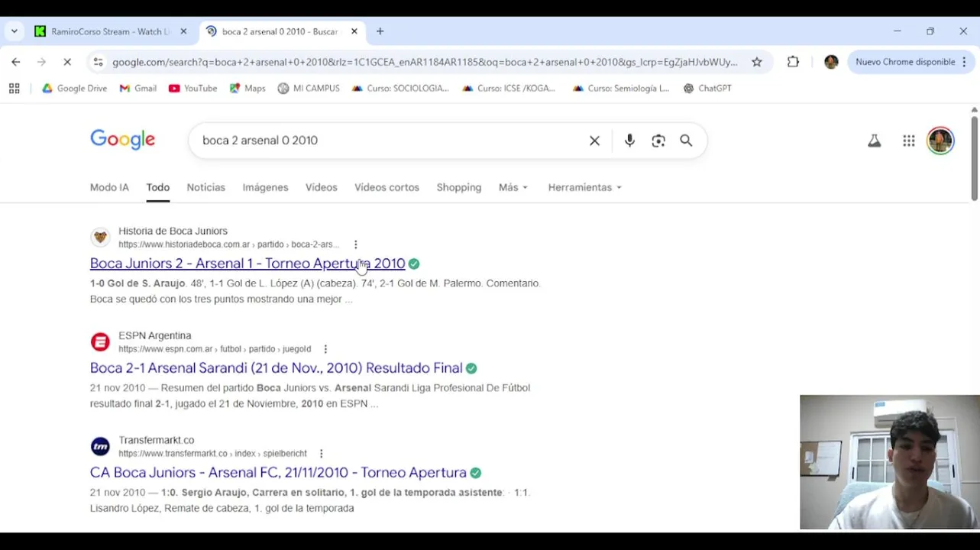Image resolution: width=980 pixels, height=550 pixels.
Task: Click verified badge on historiadeboca result
Action: [x=414, y=264]
